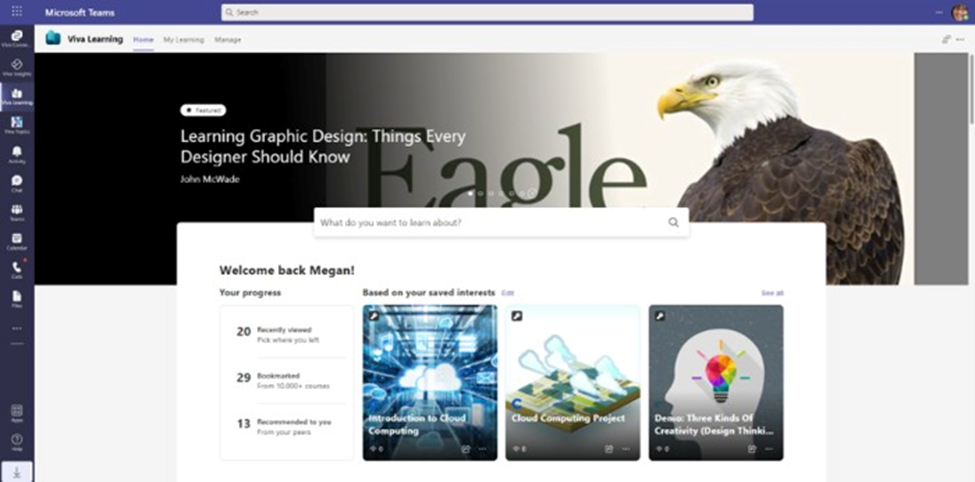Image resolution: width=975 pixels, height=482 pixels.
Task: Select the first carousel dot on banner
Action: point(470,193)
